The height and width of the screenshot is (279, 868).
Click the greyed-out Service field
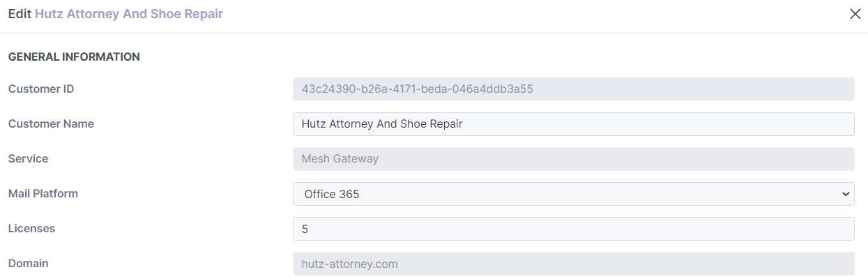pyautogui.click(x=573, y=159)
